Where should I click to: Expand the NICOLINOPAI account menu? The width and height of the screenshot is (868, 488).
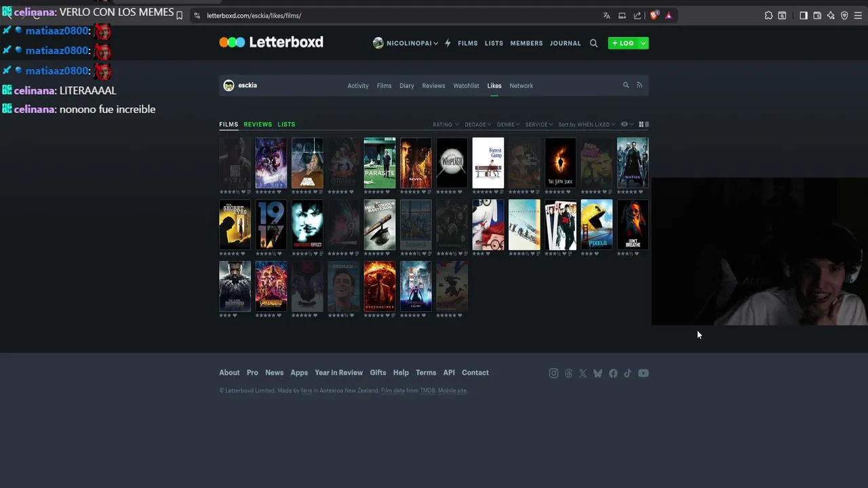pos(406,43)
